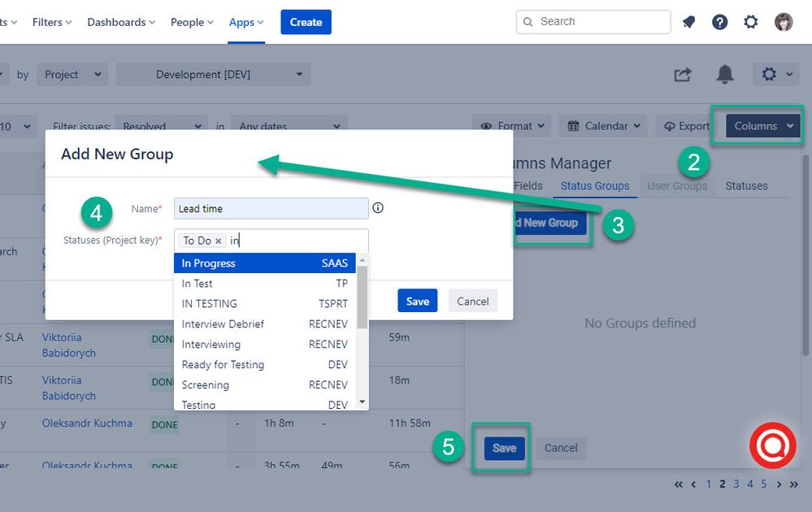Open the Dashboards menu
812x512 pixels.
[x=121, y=22]
